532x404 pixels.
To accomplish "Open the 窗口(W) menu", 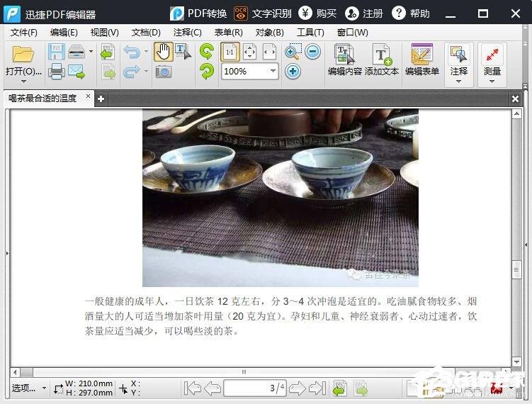I will [352, 33].
